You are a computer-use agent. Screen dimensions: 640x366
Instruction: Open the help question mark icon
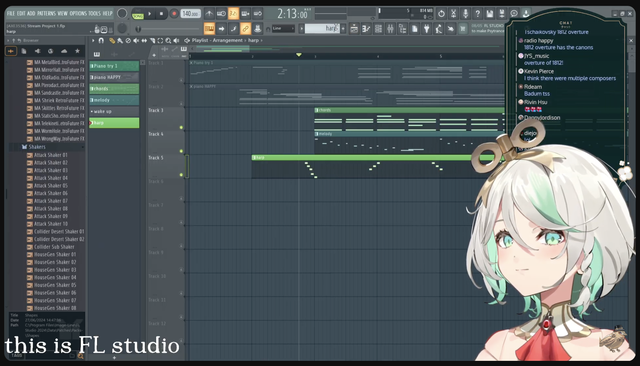(x=478, y=13)
